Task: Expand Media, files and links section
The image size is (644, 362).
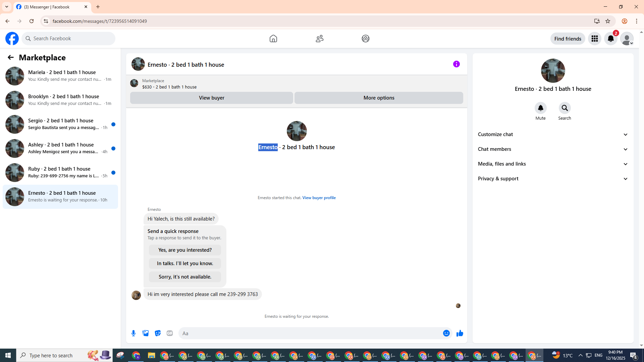Action: [553, 164]
